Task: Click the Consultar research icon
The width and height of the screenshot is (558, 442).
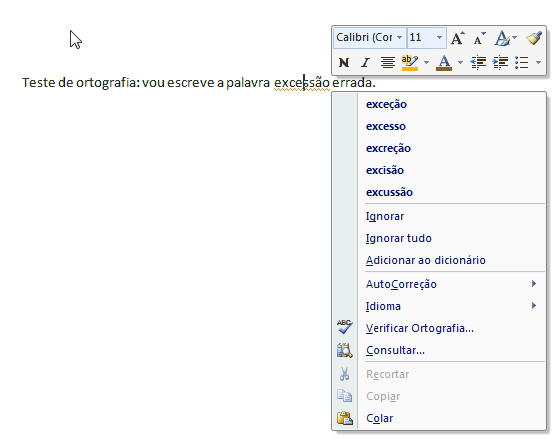Action: click(344, 350)
